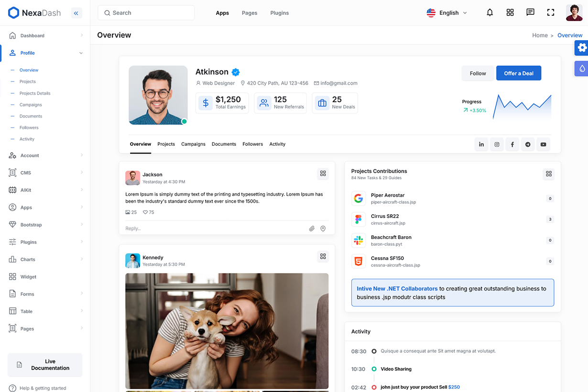Viewport: 588px width, 392px height.
Task: Like Jackson's post heart icon
Action: tap(146, 212)
